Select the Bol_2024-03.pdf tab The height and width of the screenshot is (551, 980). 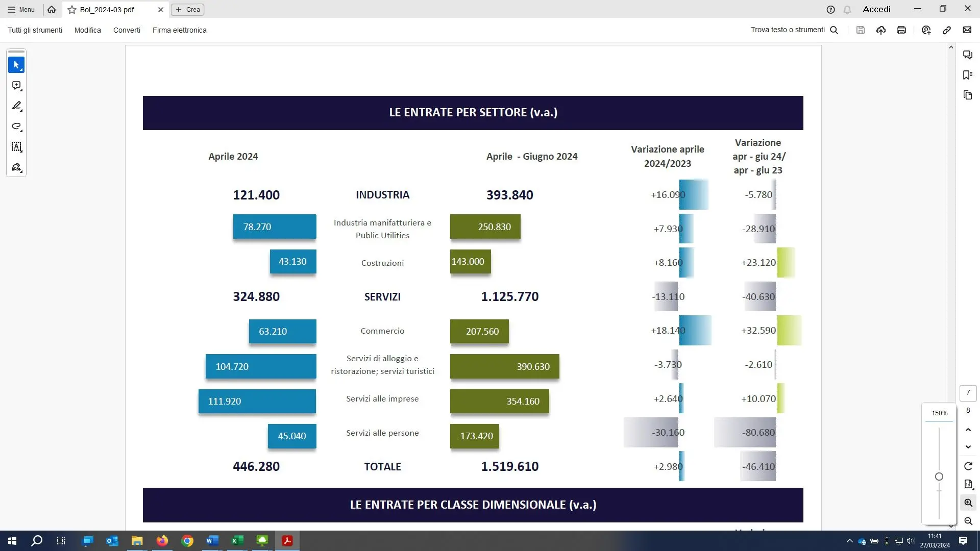coord(115,10)
